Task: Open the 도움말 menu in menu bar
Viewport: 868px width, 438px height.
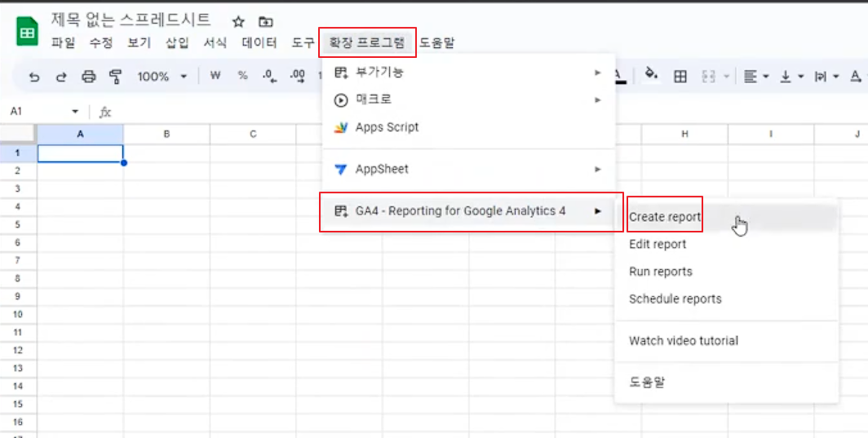Action: point(436,42)
